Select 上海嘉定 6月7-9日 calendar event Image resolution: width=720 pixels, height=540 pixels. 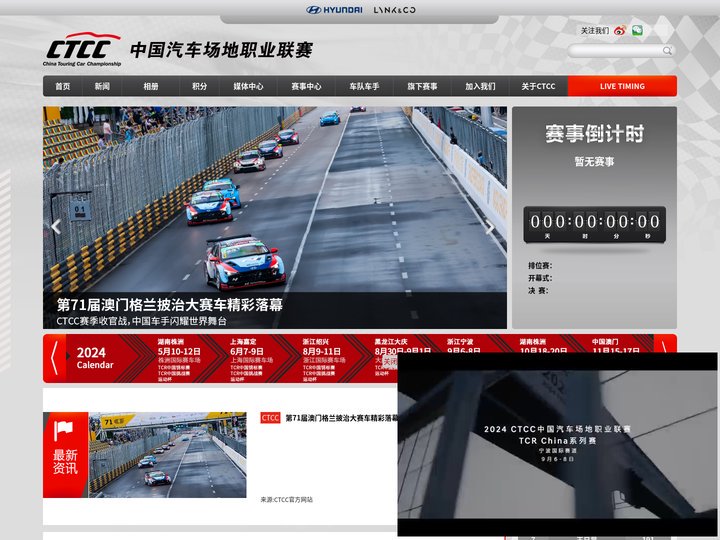(x=252, y=360)
